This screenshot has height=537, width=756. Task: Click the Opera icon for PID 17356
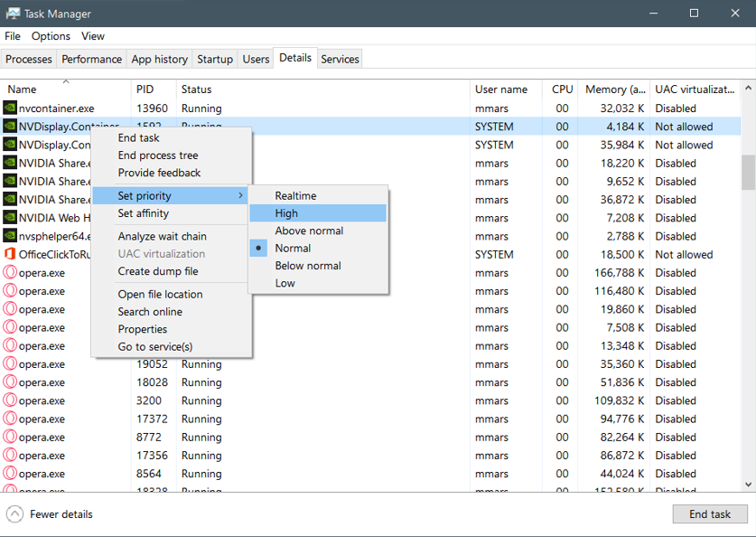10,455
